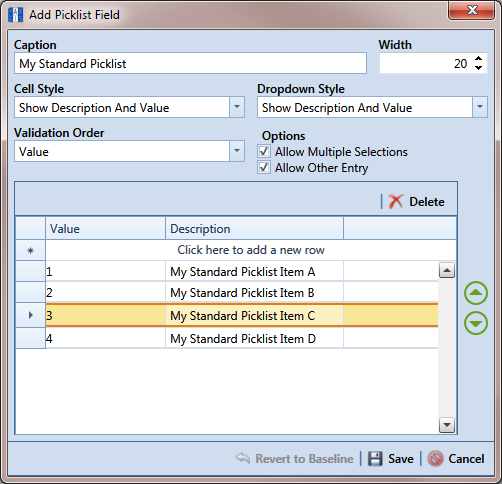
Task: Click the application icon in title bar
Action: click(15, 15)
